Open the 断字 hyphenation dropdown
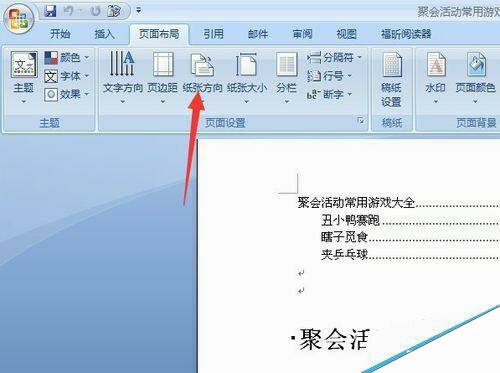The height and width of the screenshot is (373, 500). [329, 94]
